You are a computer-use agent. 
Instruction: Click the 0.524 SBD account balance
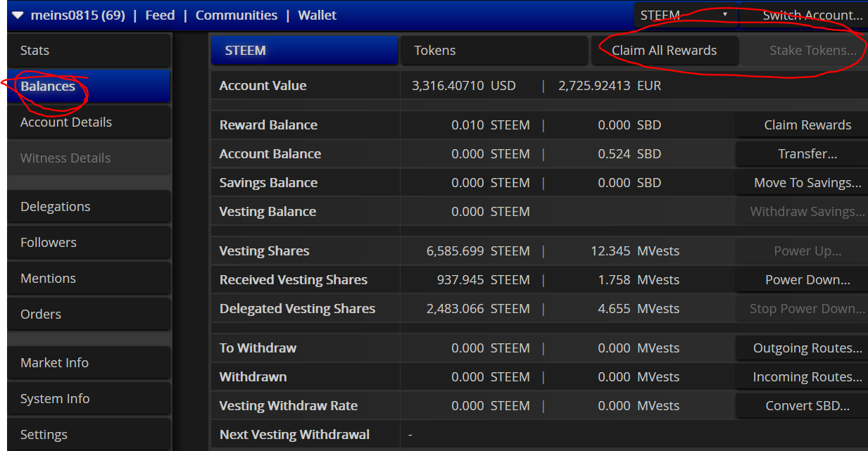pos(629,154)
